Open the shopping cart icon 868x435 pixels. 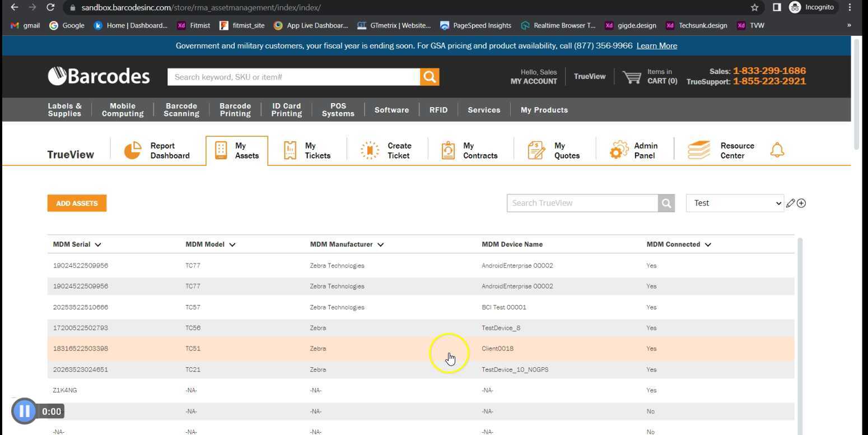[632, 77]
